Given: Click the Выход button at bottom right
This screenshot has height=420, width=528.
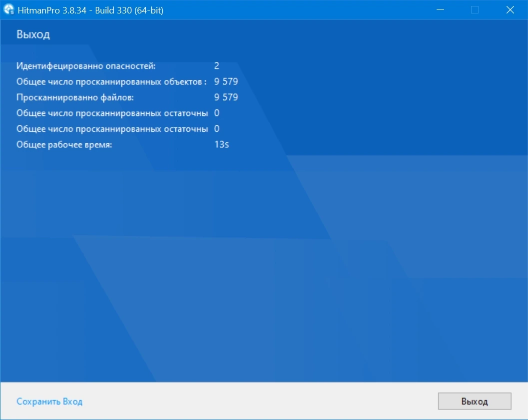Looking at the screenshot, I should pos(475,401).
